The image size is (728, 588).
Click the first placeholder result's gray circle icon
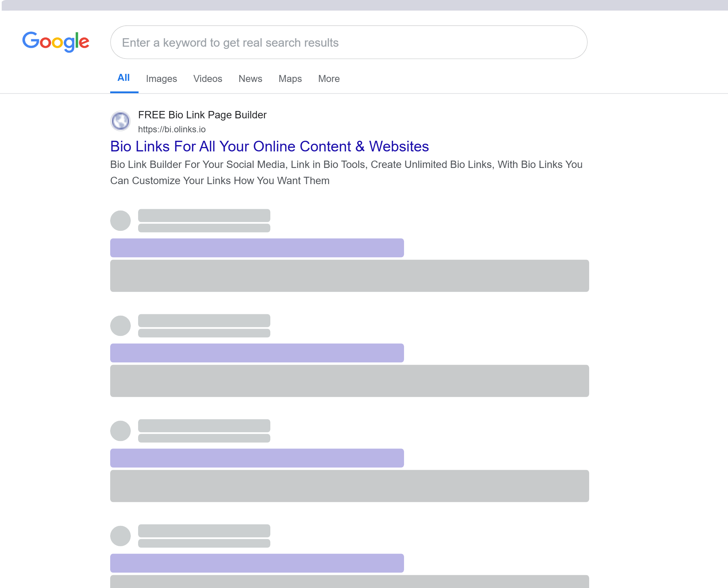[120, 220]
